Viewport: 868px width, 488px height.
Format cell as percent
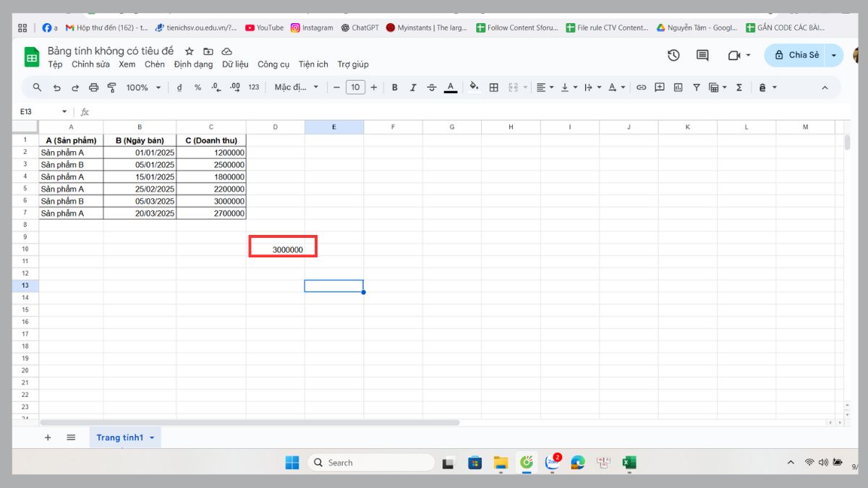point(197,87)
